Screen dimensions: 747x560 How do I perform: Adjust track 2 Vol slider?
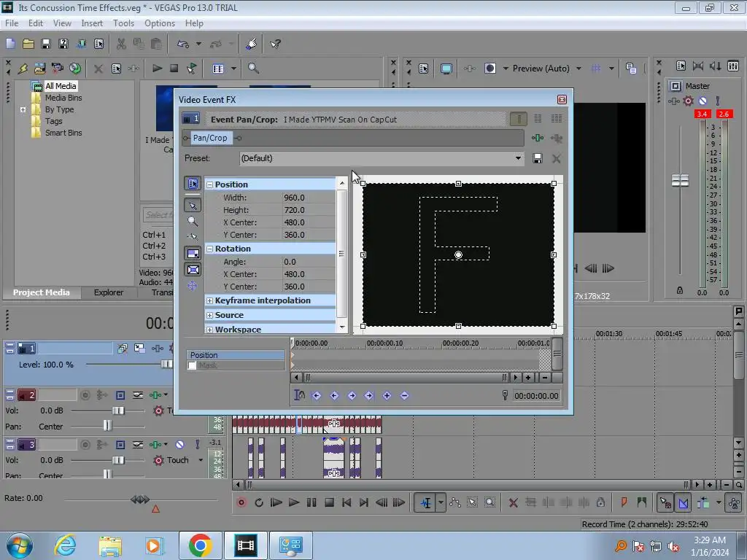coord(118,411)
